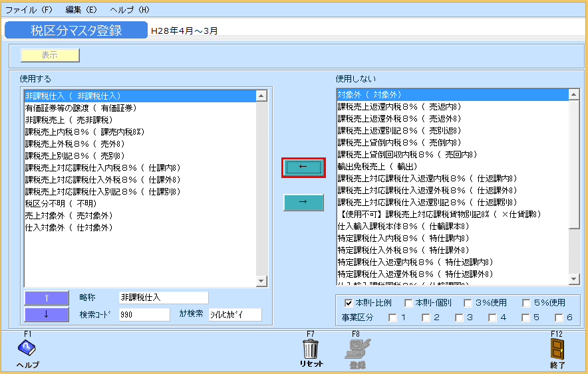The width and height of the screenshot is (588, 374).
Task: Click the F8 register icon
Action: (x=357, y=349)
